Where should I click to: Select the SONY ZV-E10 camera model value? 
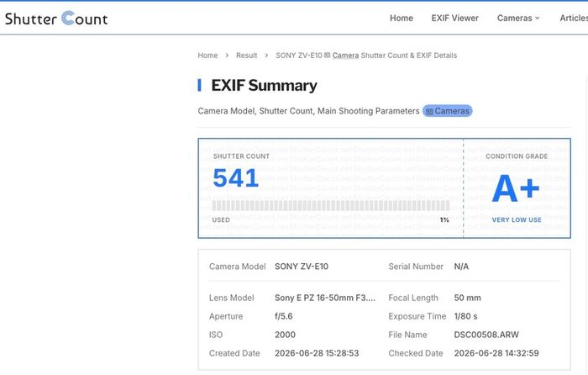point(302,267)
